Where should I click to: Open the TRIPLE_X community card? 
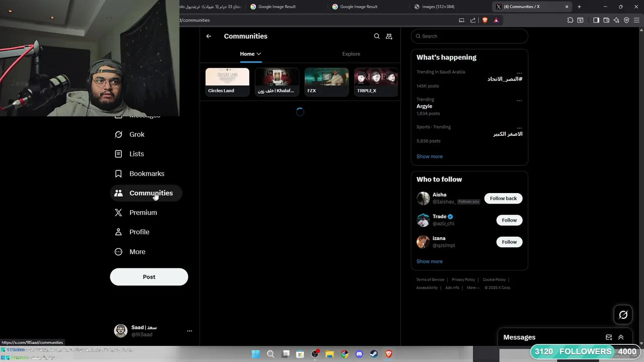[x=376, y=81]
